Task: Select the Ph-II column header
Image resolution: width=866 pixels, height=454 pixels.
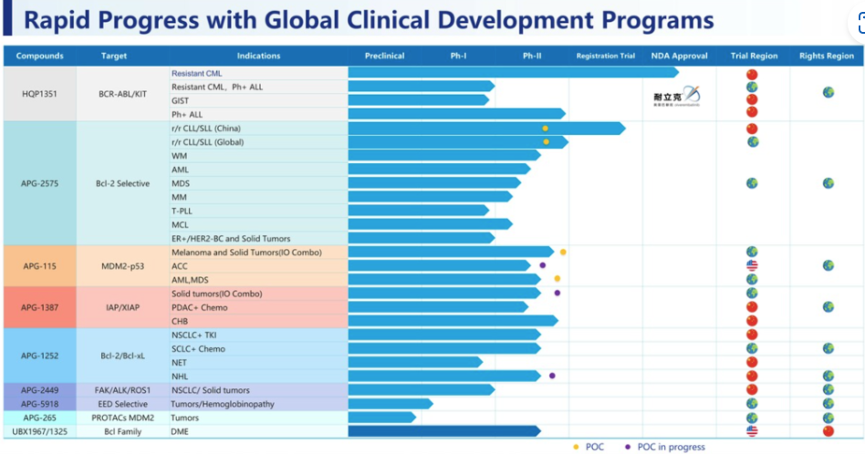Action: point(532,56)
